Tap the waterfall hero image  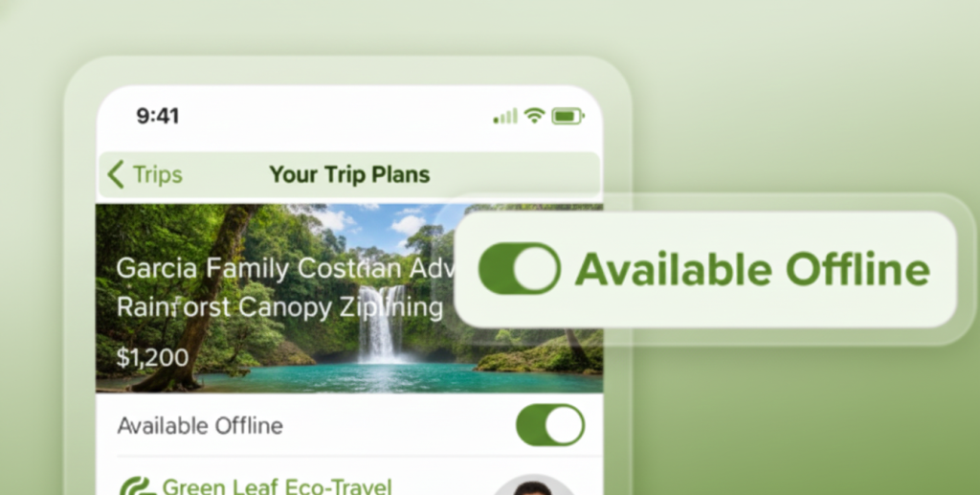point(348,298)
